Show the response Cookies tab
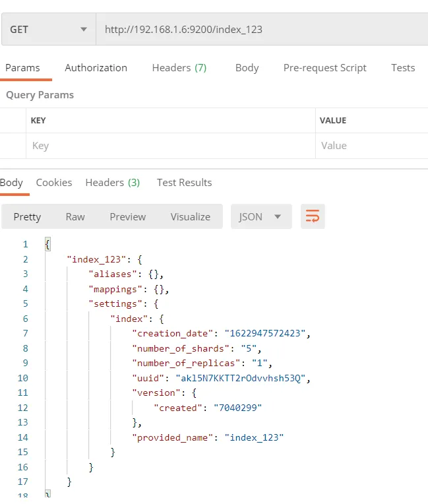 (54, 182)
